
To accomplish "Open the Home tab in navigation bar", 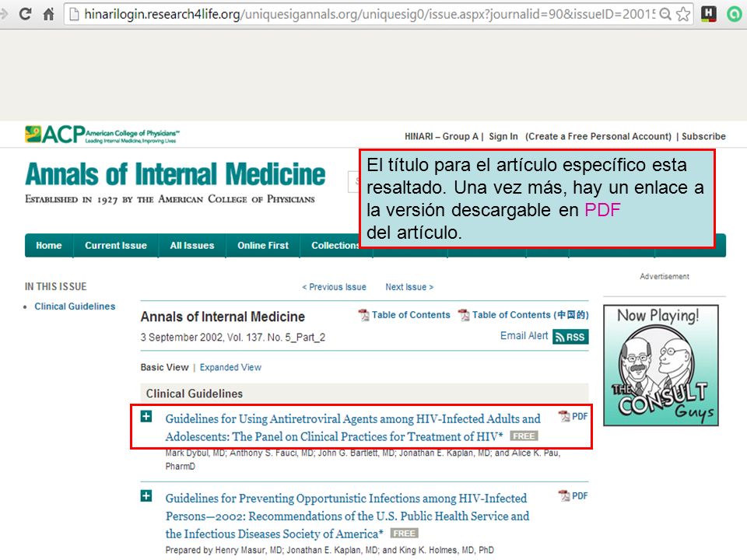I will coord(48,246).
